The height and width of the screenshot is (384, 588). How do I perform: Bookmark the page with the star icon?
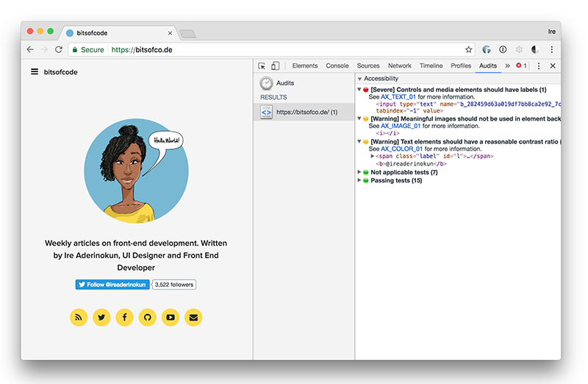pyautogui.click(x=468, y=49)
